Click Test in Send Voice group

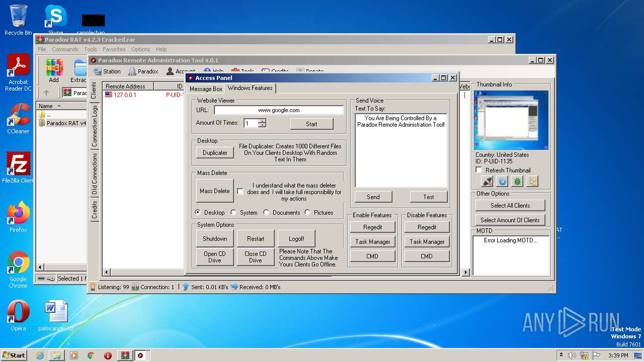[429, 197]
